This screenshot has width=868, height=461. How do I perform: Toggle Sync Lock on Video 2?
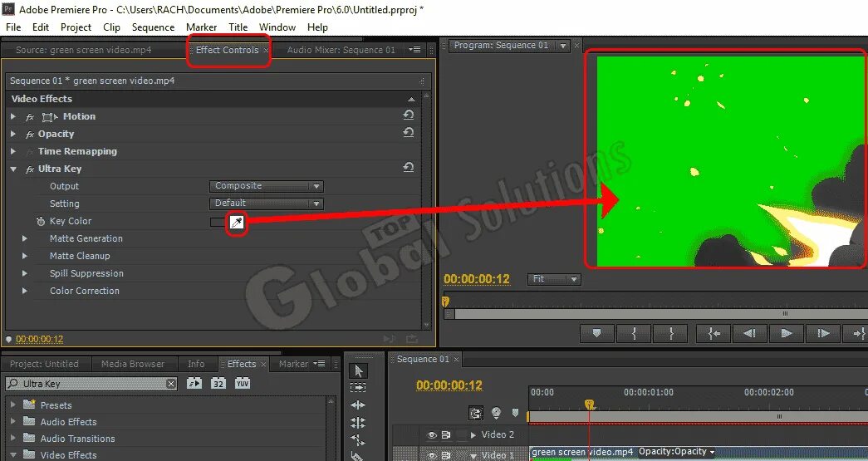click(445, 435)
